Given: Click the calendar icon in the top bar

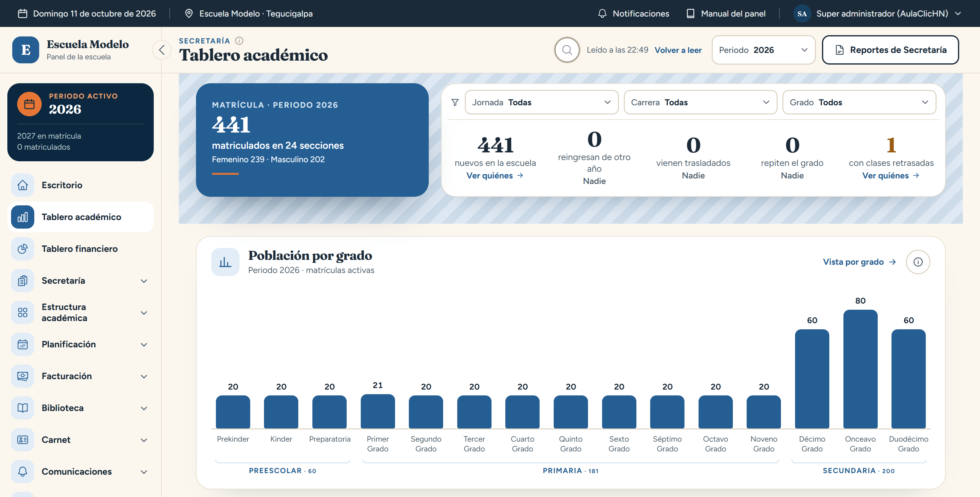Looking at the screenshot, I should pyautogui.click(x=23, y=14).
